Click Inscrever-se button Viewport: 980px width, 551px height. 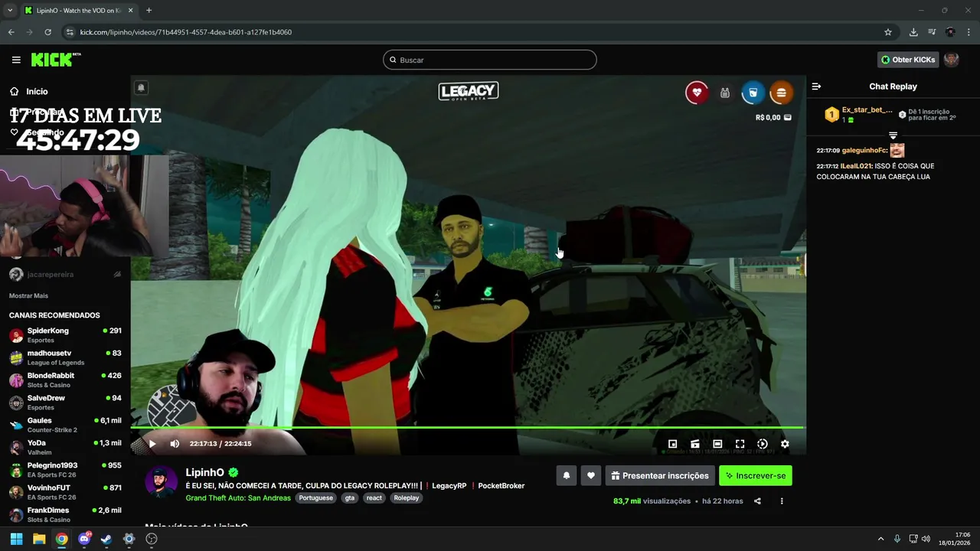756,475
